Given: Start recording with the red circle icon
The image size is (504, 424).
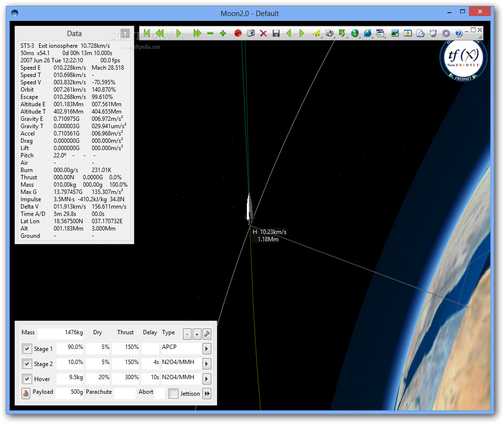Looking at the screenshot, I should (x=238, y=33).
